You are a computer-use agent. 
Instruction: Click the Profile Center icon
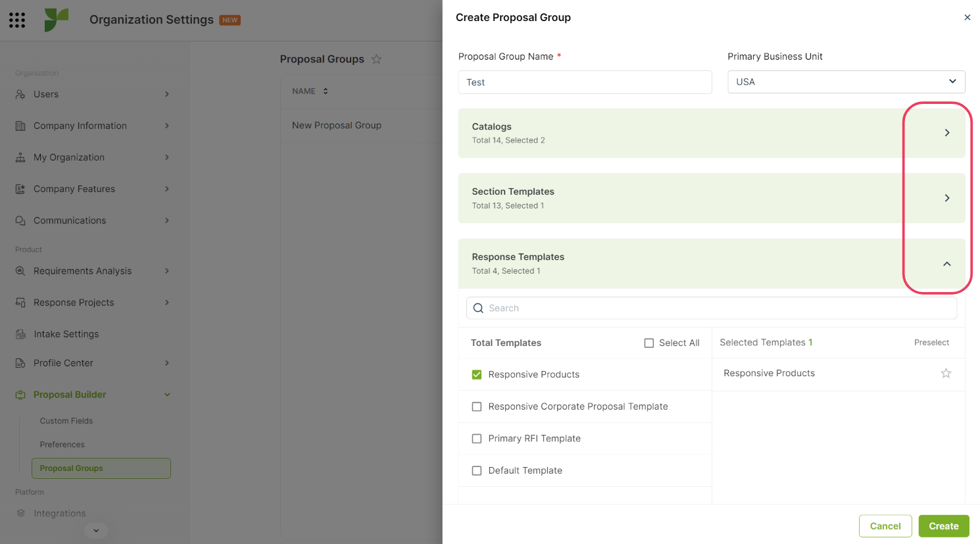tap(20, 363)
